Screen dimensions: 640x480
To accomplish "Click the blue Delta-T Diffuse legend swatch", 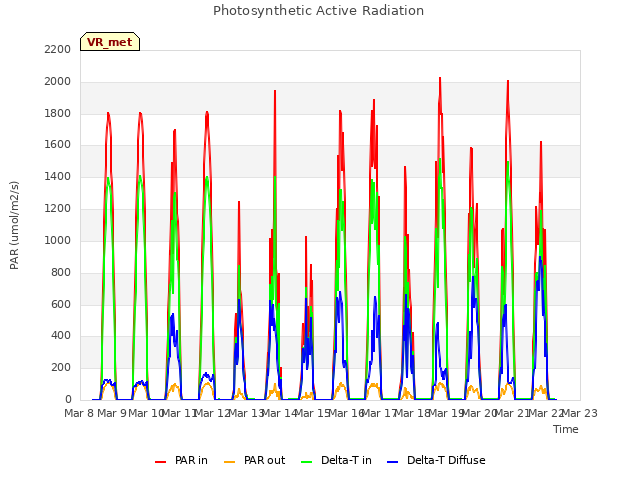I will pyautogui.click(x=392, y=462).
